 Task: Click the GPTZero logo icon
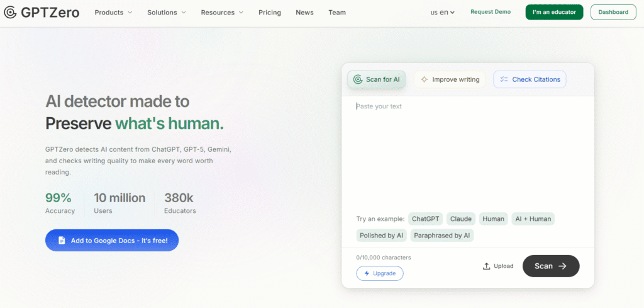(x=10, y=13)
